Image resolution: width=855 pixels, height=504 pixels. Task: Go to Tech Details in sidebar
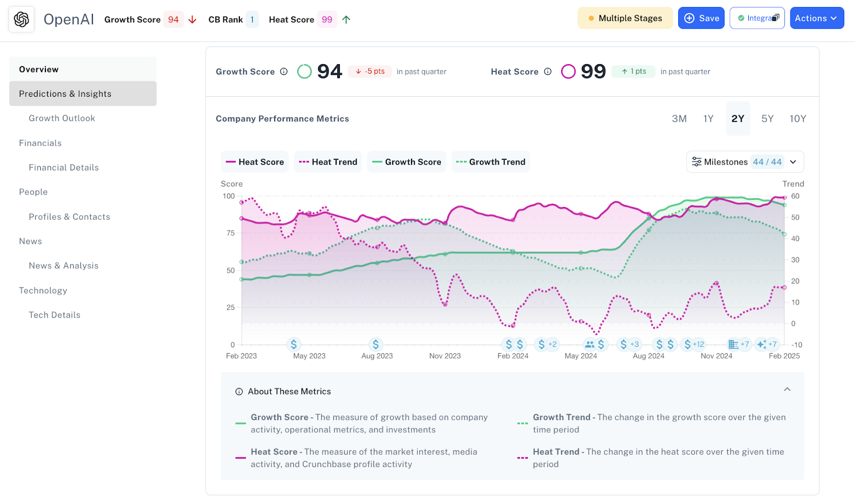[x=55, y=315]
